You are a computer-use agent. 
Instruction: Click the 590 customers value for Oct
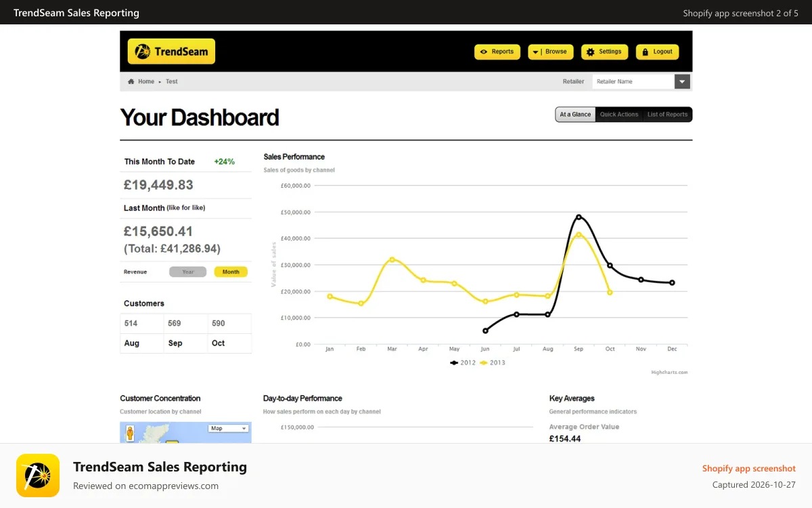tap(218, 323)
